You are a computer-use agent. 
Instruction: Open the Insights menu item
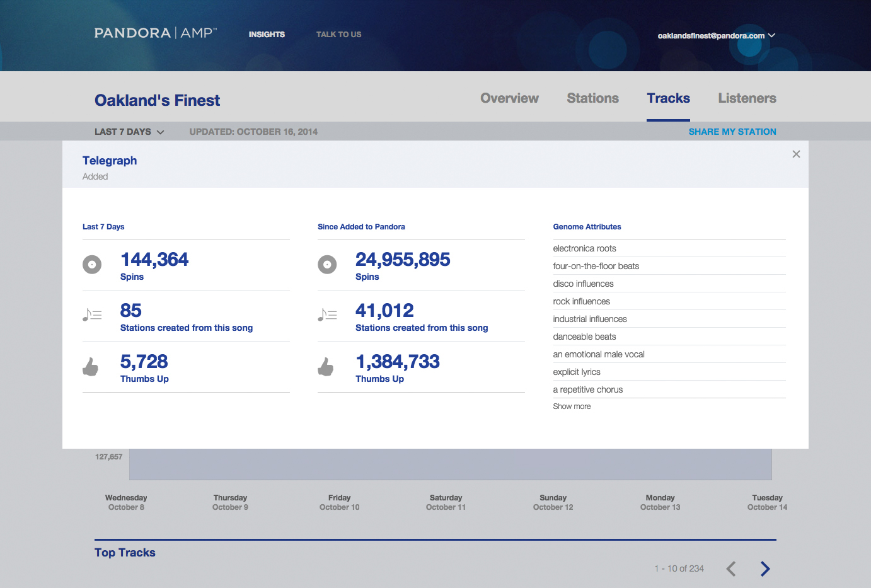[x=267, y=35]
